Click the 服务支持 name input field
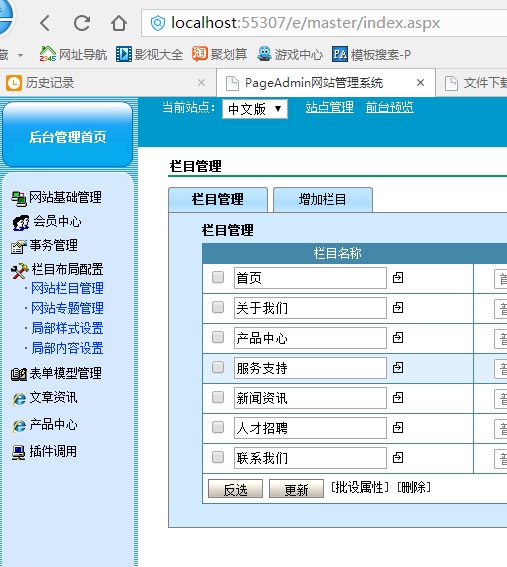This screenshot has height=567, width=507. [x=310, y=368]
